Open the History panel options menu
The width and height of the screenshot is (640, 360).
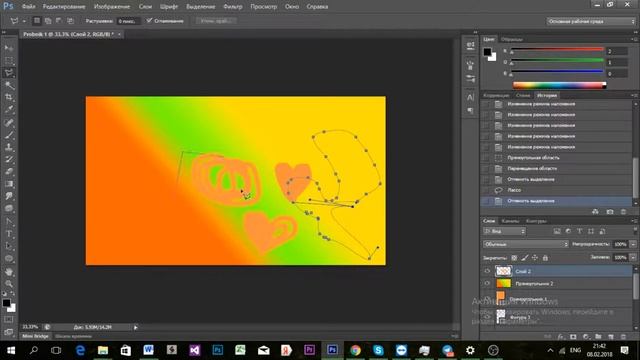634,95
